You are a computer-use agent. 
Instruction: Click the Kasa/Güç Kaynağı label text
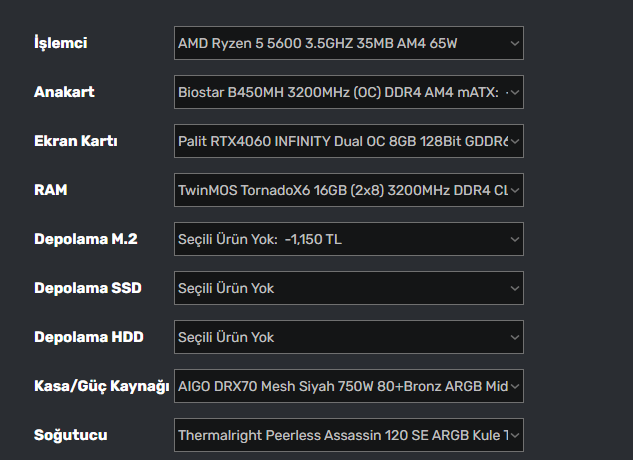(x=101, y=386)
